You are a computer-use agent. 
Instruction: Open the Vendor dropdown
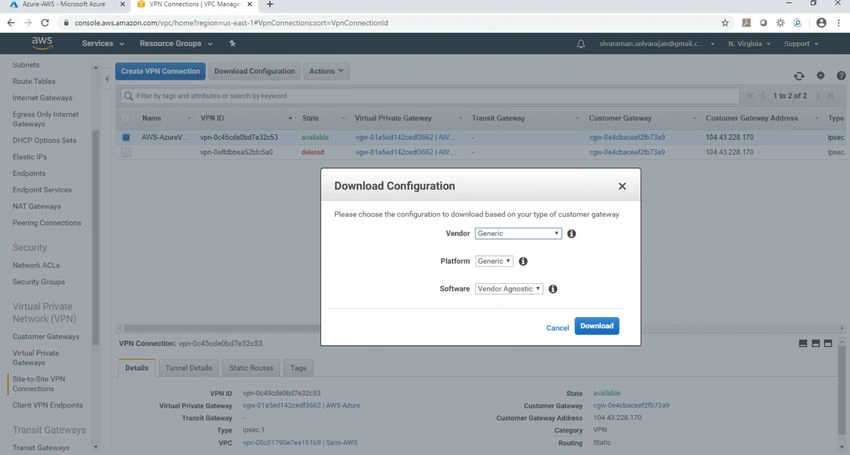coord(518,234)
